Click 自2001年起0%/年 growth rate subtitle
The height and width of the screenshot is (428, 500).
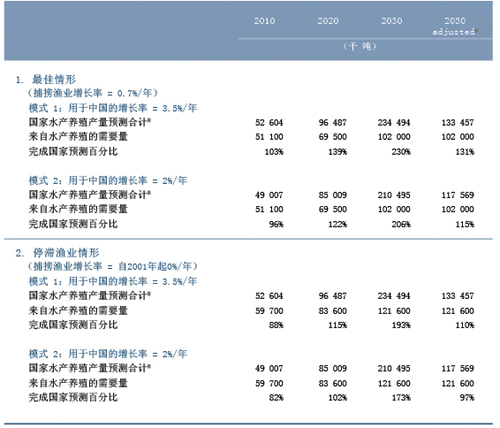155,266
